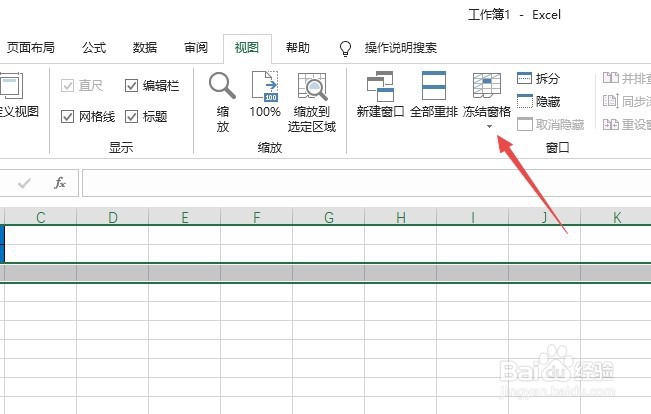651x414 pixels.
Task: Toggle the Ruler (直尺) checkbox
Action: tap(67, 86)
